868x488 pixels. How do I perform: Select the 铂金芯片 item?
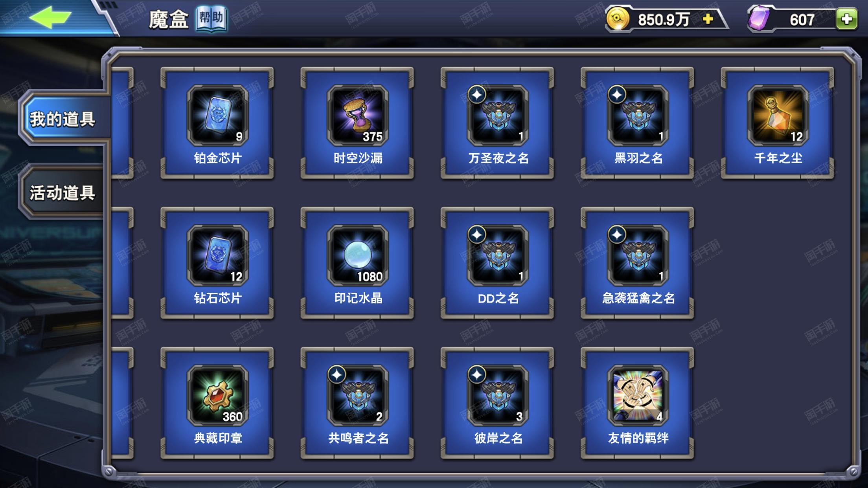click(217, 123)
